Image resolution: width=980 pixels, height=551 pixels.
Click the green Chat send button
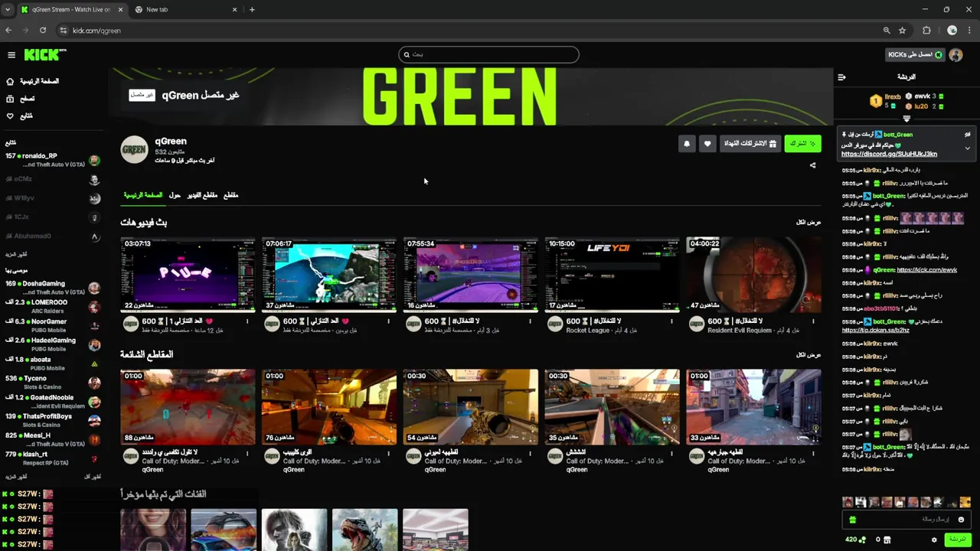[x=957, y=540]
